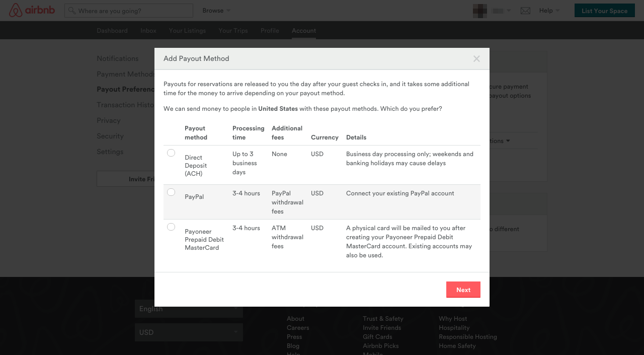The height and width of the screenshot is (355, 644).
Task: Select the Account tab
Action: (x=304, y=31)
